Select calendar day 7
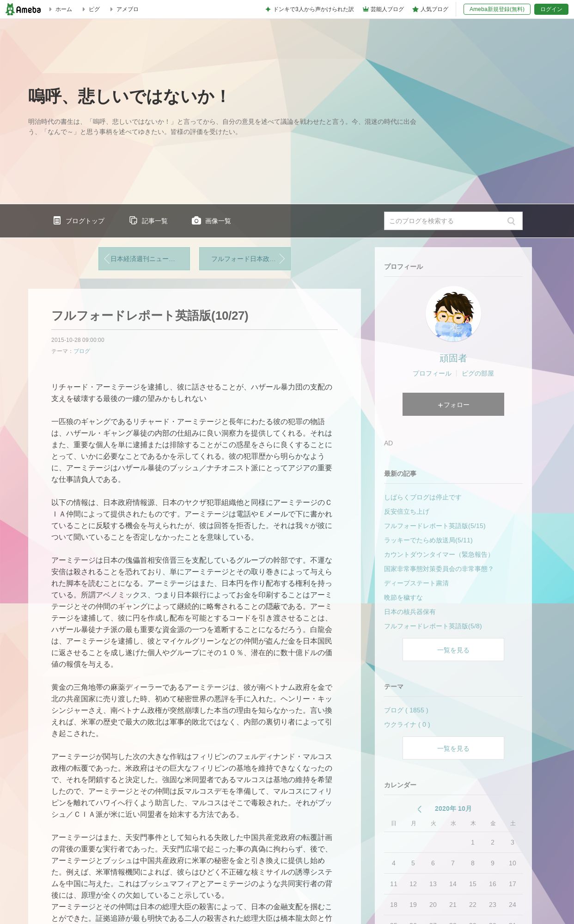The image size is (574, 924). pos(453,863)
